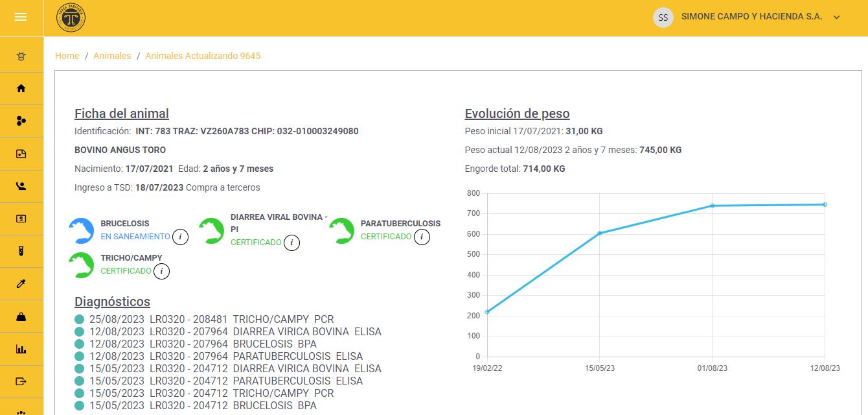Expand the SIMONE CAMPO Y HACIENDA account dropdown
This screenshot has height=415, width=868.
coord(837,17)
